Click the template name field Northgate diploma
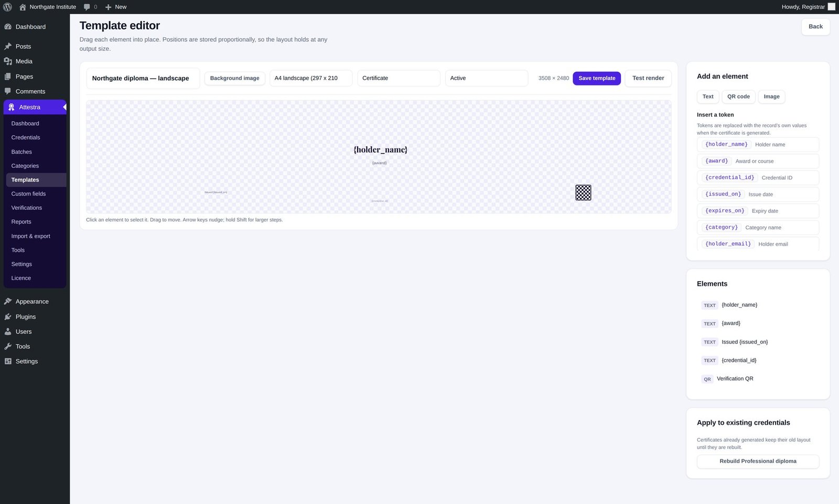This screenshot has width=839, height=504. coord(143,78)
